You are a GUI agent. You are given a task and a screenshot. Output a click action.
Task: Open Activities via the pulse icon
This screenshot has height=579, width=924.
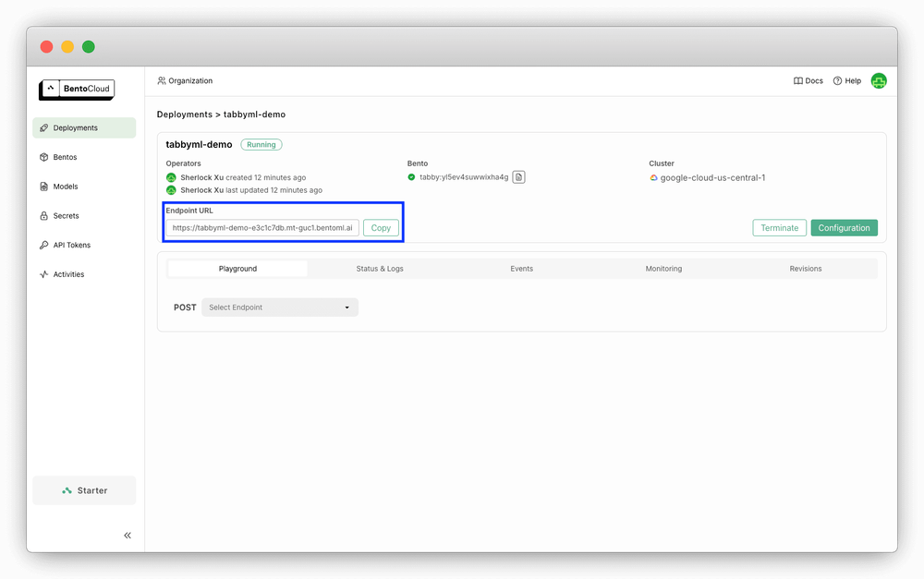coord(43,273)
